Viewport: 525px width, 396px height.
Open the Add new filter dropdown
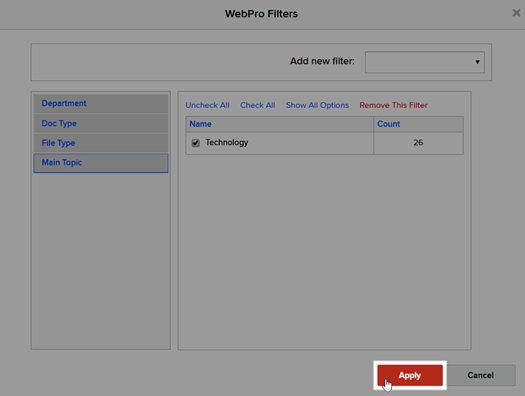pos(425,62)
